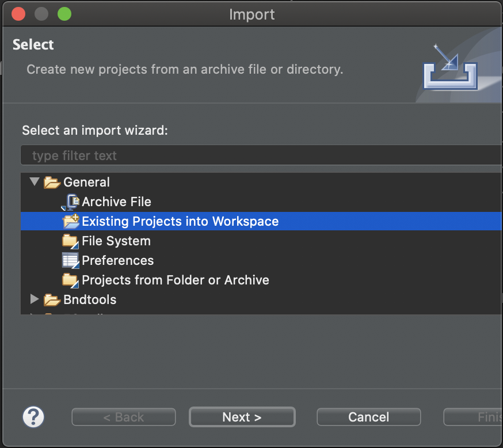Screen dimensions: 503x448
Task: Click the Preferences wizard icon
Action: (x=70, y=260)
